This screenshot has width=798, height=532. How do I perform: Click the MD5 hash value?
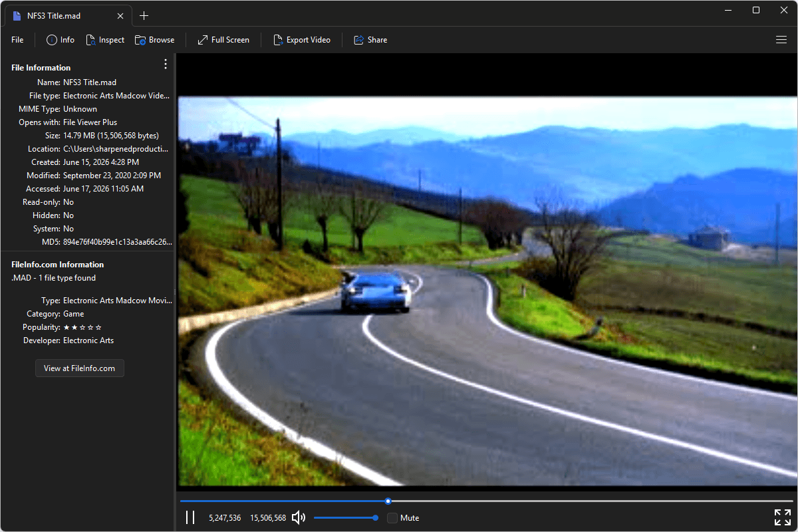(x=118, y=242)
